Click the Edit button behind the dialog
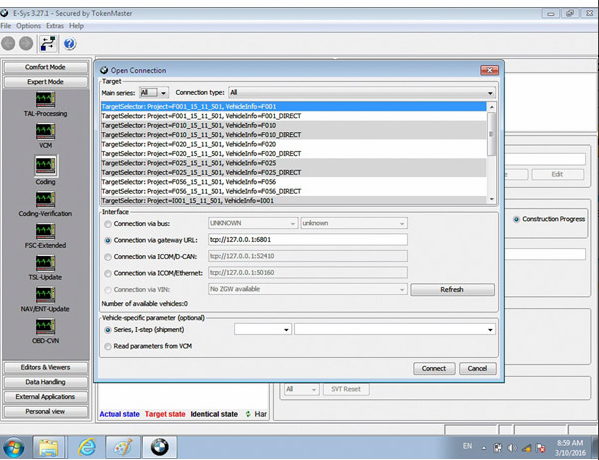This screenshot has height=460, width=599. coord(557,174)
